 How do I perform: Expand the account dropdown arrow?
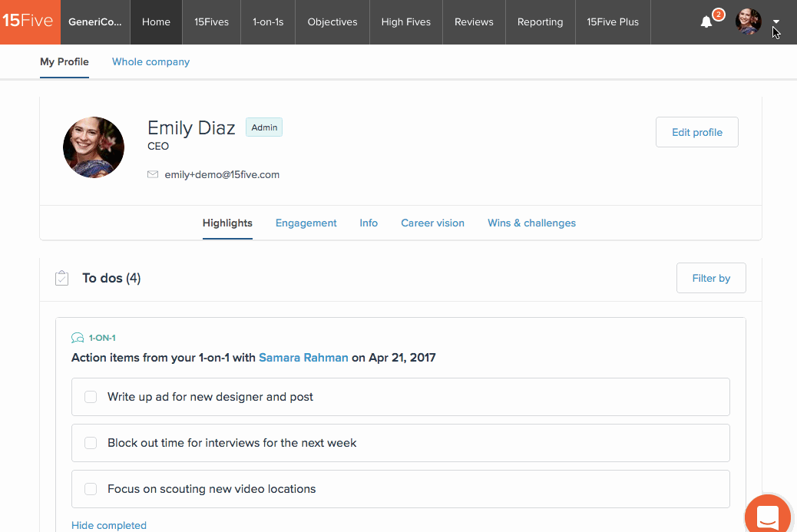pos(776,21)
